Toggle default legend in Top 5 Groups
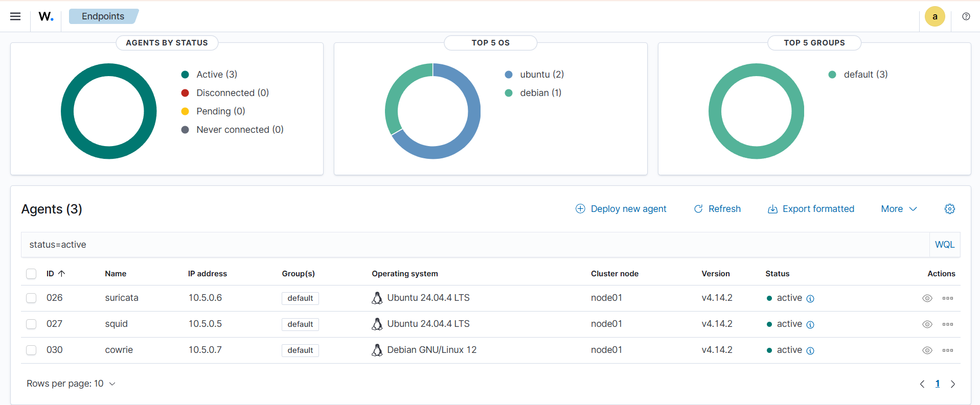The height and width of the screenshot is (405, 980). click(x=858, y=75)
